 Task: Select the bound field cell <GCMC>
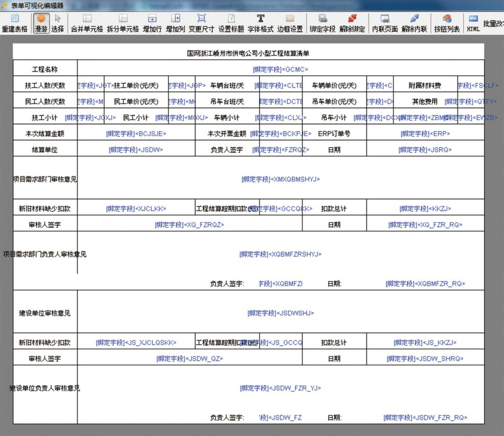click(x=280, y=70)
